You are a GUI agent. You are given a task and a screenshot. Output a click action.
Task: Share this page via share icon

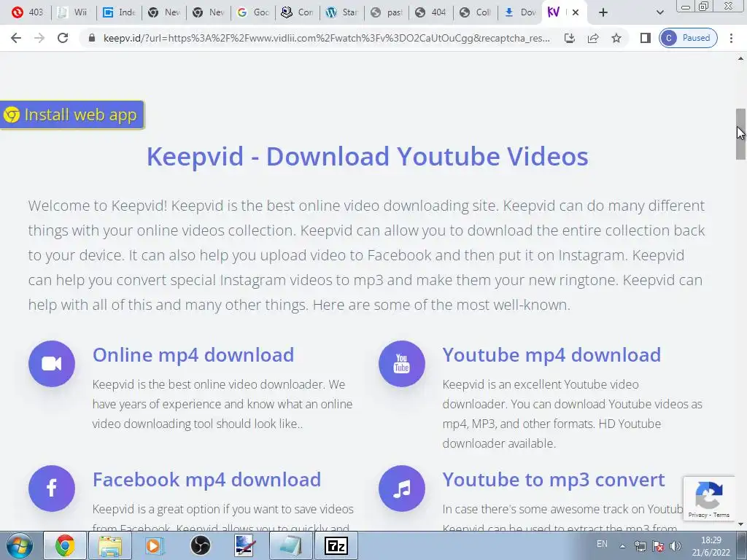(593, 38)
